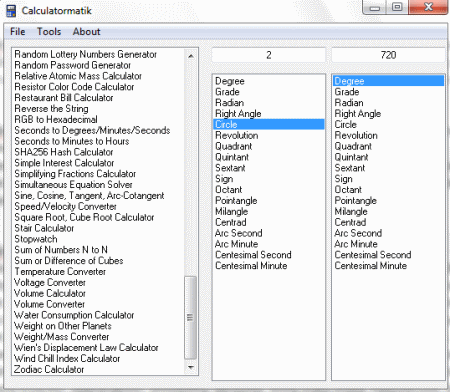Screen dimensions: 450x392
Task: Select Random Lottery Numbers Generator
Action: tap(86, 54)
